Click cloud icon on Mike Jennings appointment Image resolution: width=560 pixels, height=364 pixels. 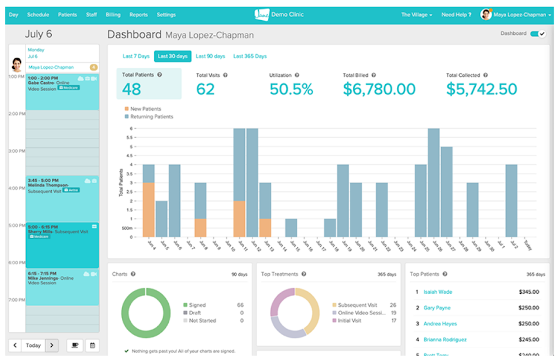(86, 274)
